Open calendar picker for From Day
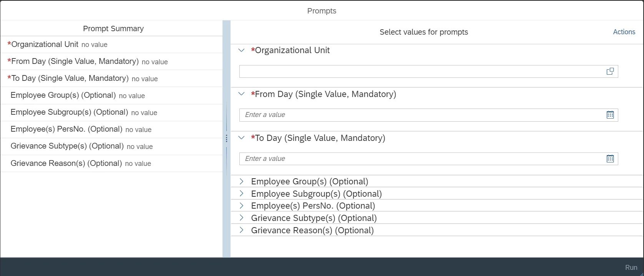This screenshot has height=276, width=644. coord(610,115)
